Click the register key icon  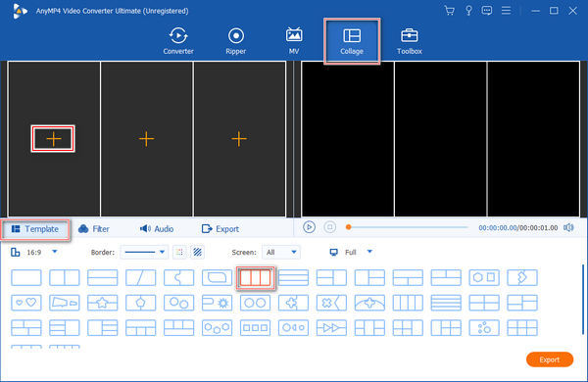(468, 11)
